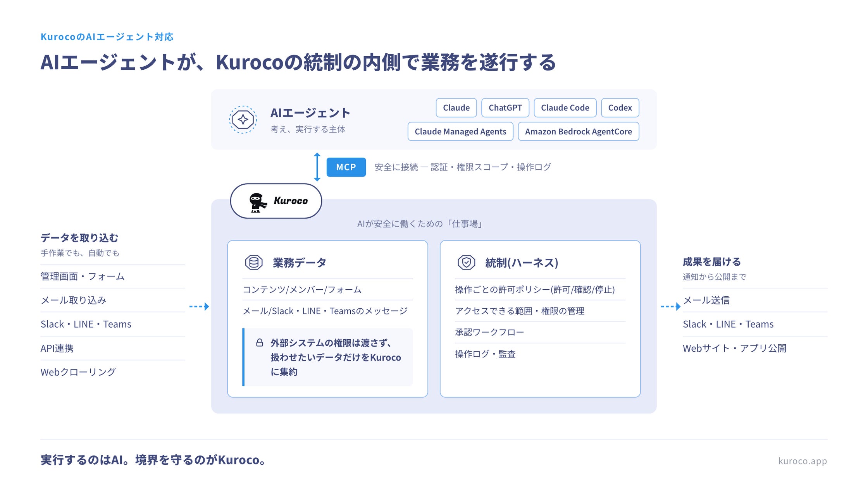This screenshot has height=488, width=868.
Task: Click the 実行するのはAI footer tagline
Action: point(154,460)
